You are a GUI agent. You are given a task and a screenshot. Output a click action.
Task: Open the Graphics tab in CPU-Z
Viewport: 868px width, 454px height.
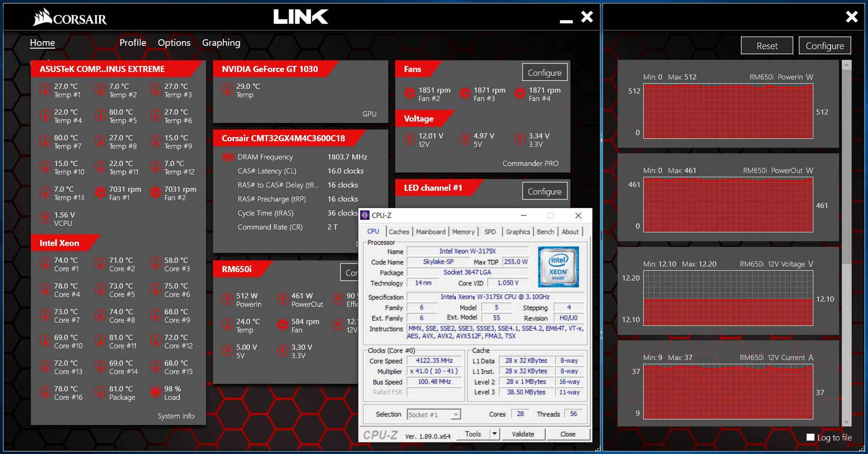coord(518,231)
